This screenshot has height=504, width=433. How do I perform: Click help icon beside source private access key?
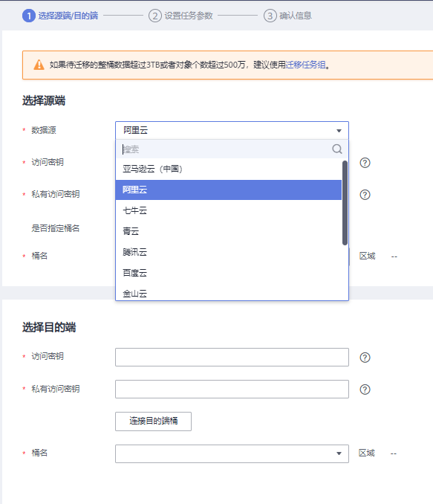(365, 195)
